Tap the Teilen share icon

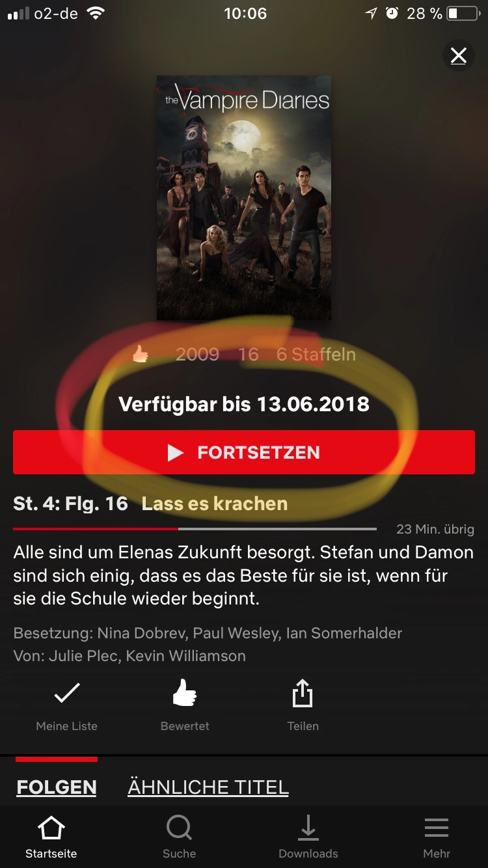coord(303,694)
